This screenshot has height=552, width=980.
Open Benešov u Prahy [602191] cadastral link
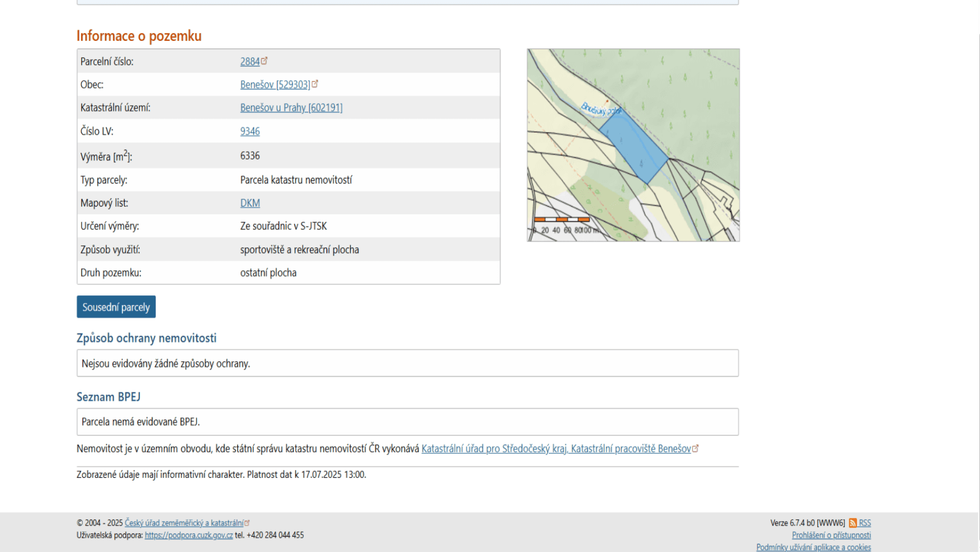coord(291,108)
